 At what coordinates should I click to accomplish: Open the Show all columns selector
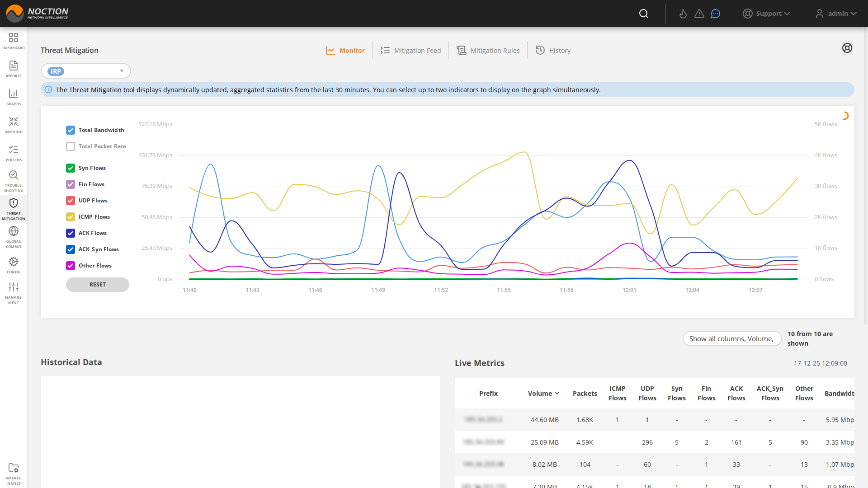(732, 338)
